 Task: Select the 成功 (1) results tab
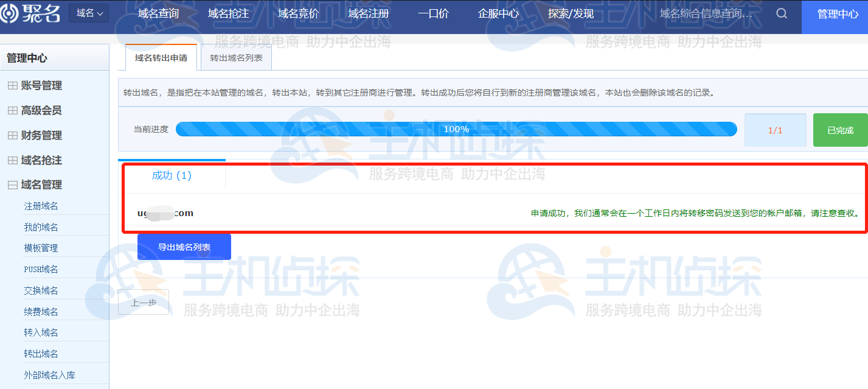point(172,175)
